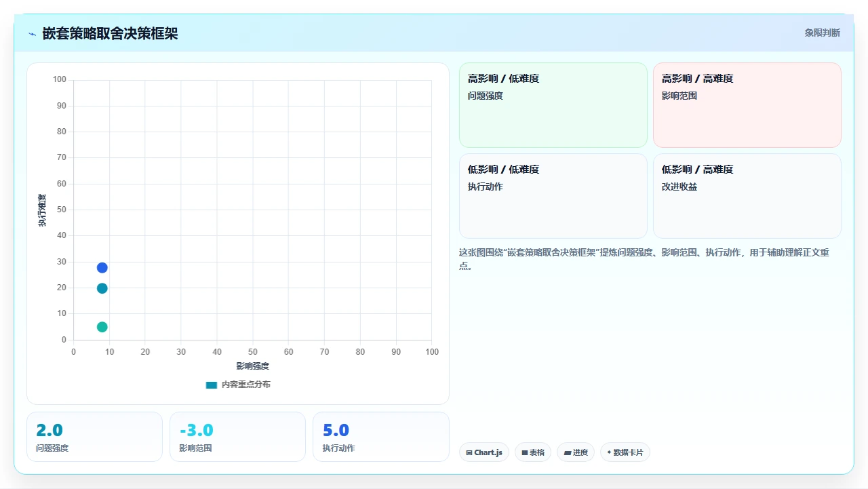
Task: Click the 数据卡片 sparkle tag
Action: point(625,452)
